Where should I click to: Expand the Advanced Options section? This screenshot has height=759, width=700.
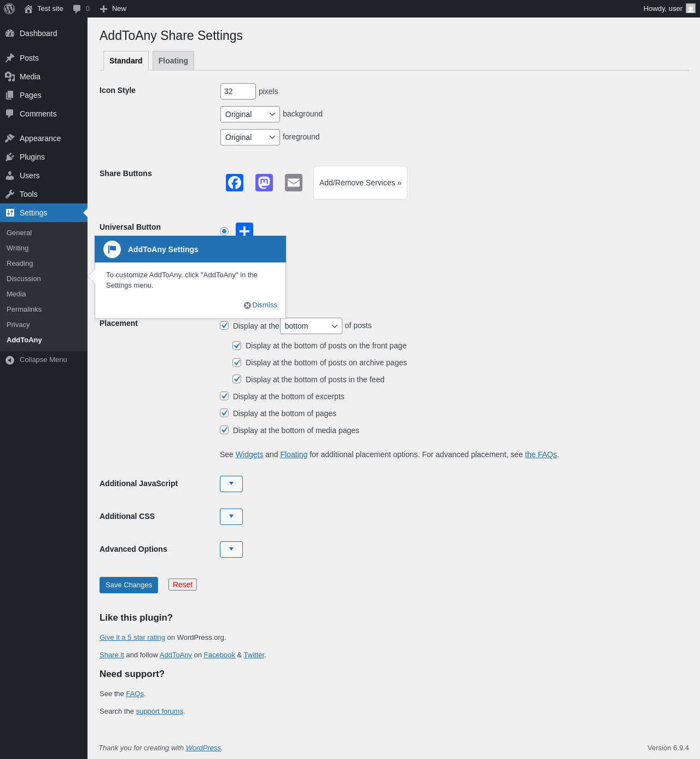[231, 550]
